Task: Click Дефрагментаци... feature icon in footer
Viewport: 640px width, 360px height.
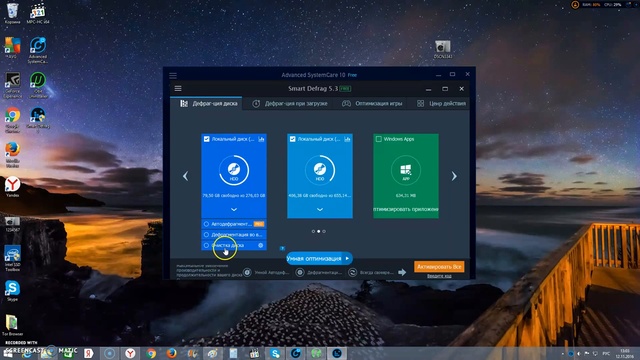Action: (300, 272)
